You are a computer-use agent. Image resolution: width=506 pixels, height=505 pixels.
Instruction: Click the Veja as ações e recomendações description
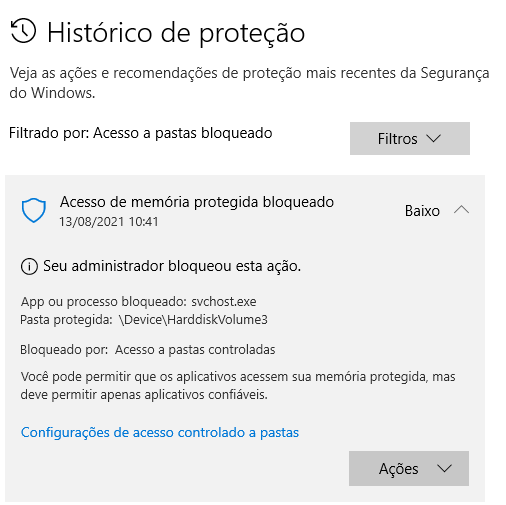pos(249,83)
